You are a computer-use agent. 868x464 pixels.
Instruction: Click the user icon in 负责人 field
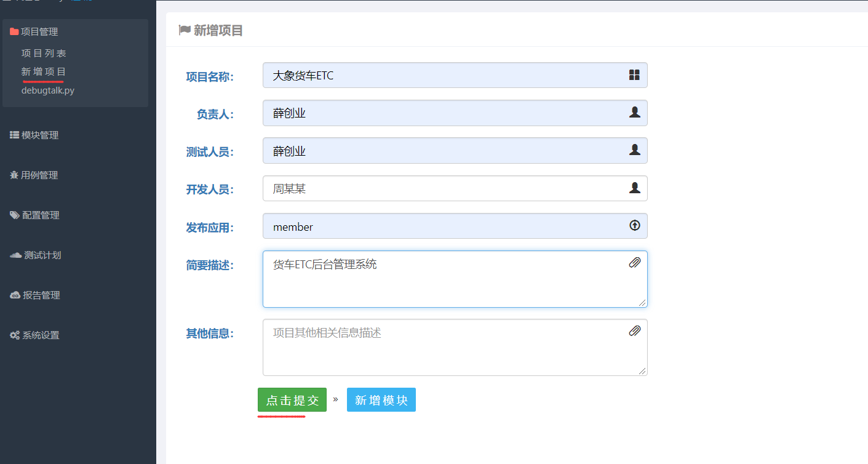click(x=635, y=112)
